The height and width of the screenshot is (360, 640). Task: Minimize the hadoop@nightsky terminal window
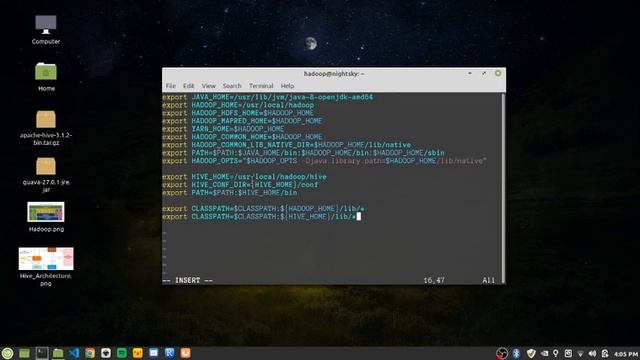click(x=470, y=73)
